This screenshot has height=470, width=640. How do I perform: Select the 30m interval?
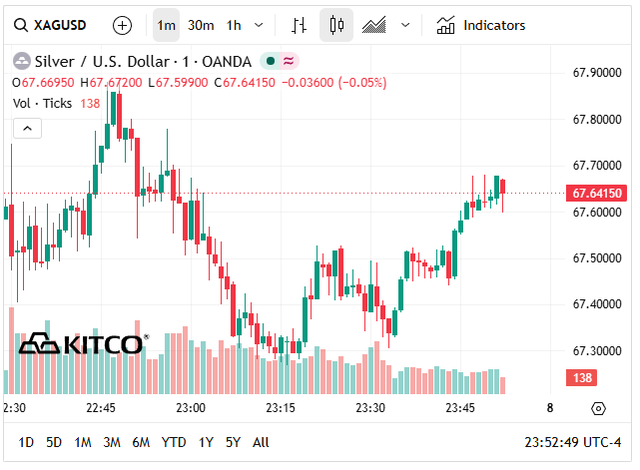[200, 25]
